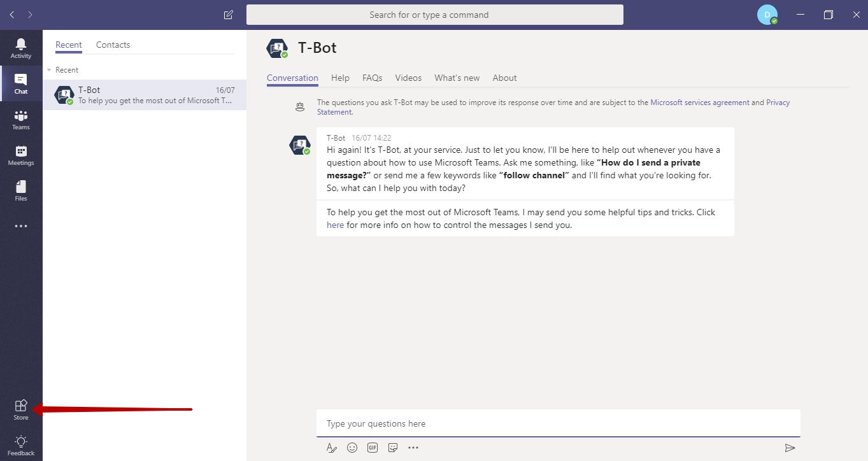Switch to the Recent tab
The width and height of the screenshot is (868, 461).
click(x=69, y=45)
